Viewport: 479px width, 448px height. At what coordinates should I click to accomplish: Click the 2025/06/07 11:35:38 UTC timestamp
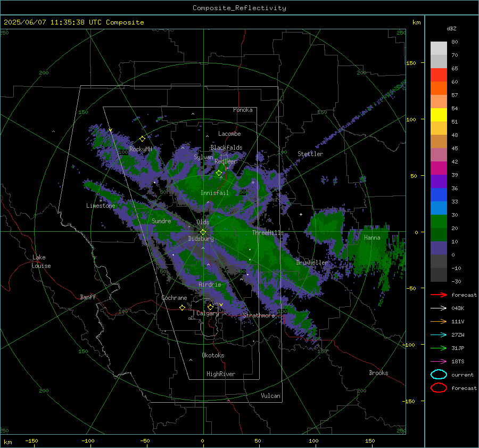(x=74, y=22)
